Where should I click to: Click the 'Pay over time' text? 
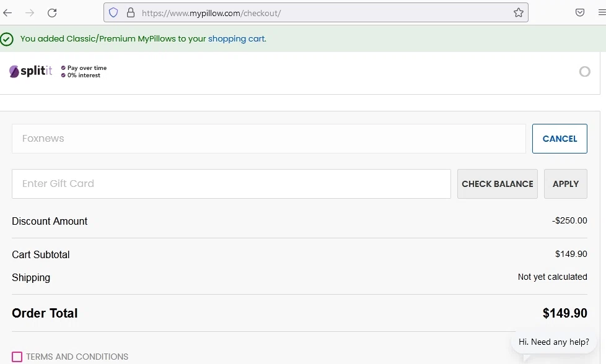click(x=87, y=68)
